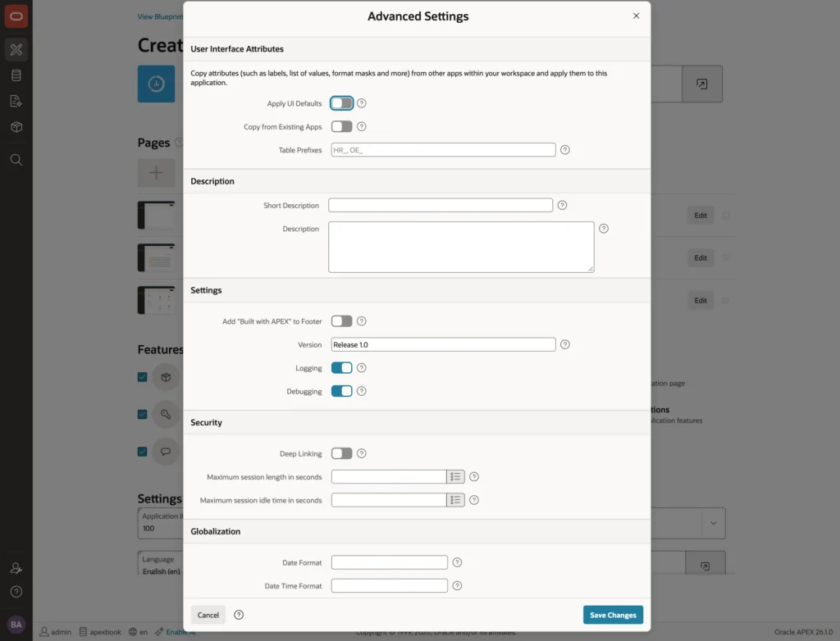The image size is (840, 641).
Task: Show help for Date Format
Action: pos(457,562)
